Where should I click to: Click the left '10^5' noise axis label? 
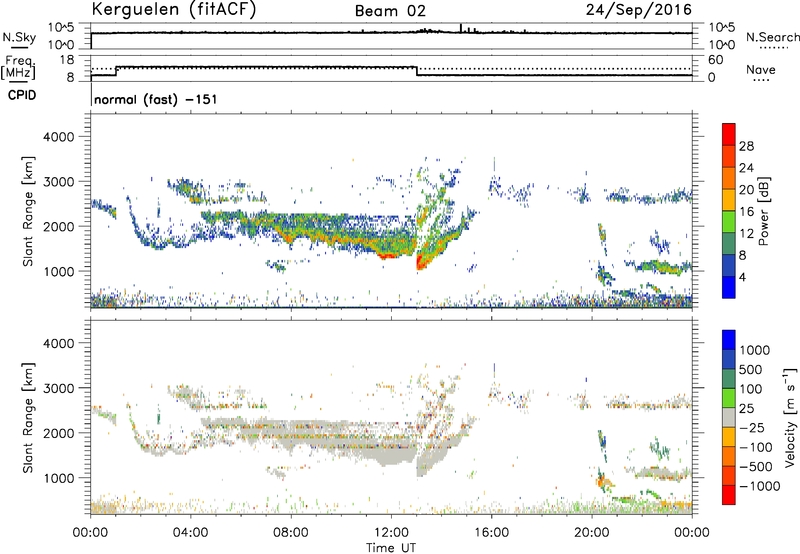pos(61,28)
